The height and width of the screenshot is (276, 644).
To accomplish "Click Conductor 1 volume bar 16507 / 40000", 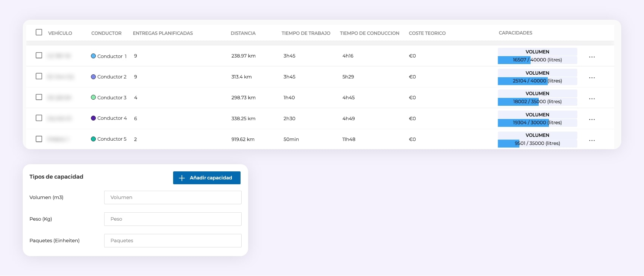I will point(537,60).
